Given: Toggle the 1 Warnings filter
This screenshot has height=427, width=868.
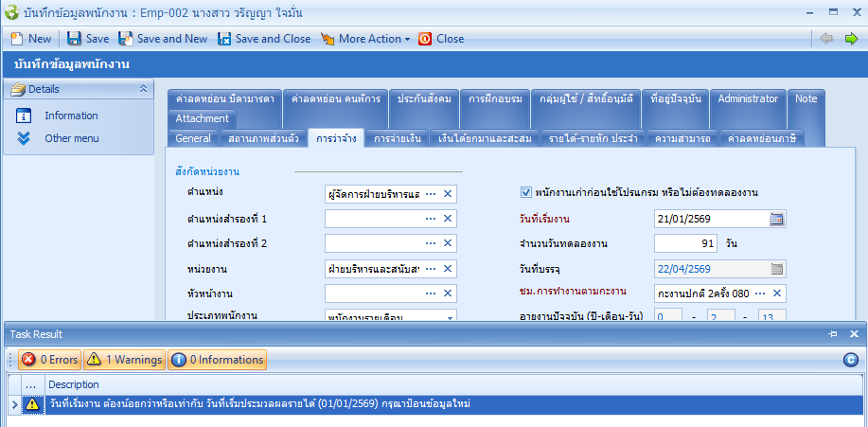Looking at the screenshot, I should coord(123,360).
